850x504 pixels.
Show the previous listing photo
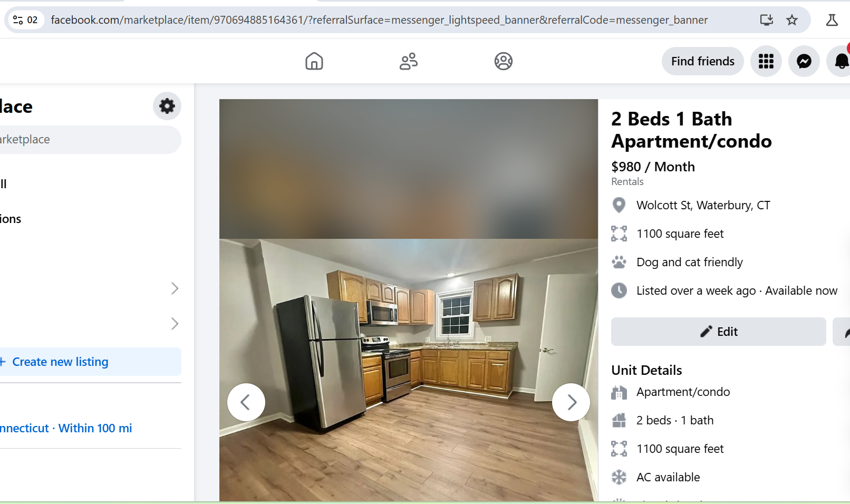(246, 402)
